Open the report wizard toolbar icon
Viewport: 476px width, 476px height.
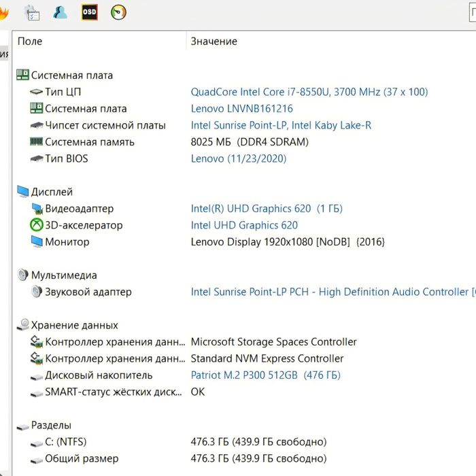tap(32, 13)
